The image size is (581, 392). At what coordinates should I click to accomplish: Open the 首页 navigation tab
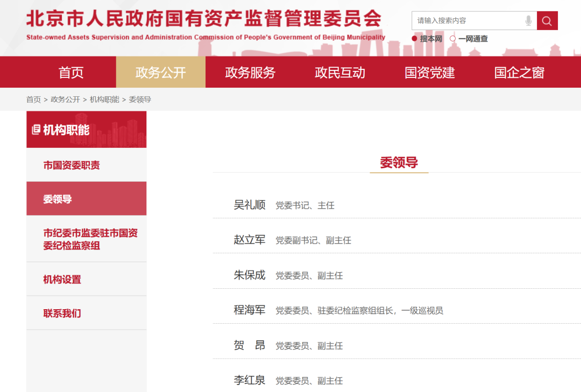(71, 72)
